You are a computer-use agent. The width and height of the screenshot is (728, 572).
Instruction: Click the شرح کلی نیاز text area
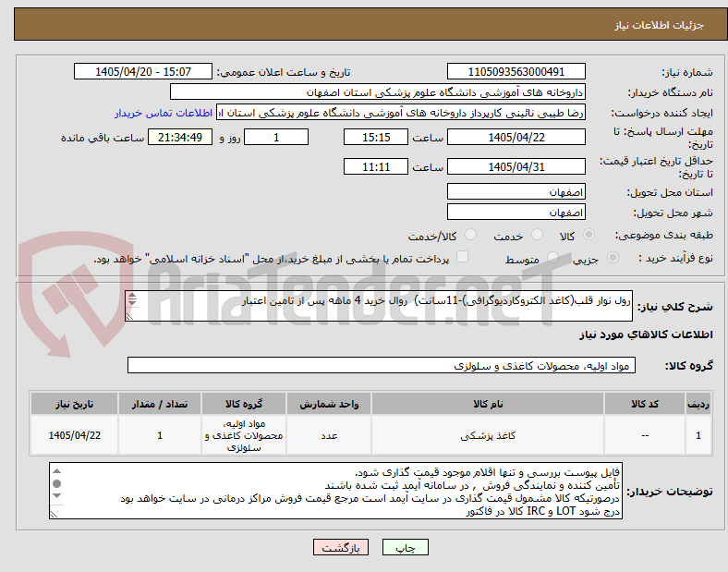[x=379, y=306]
